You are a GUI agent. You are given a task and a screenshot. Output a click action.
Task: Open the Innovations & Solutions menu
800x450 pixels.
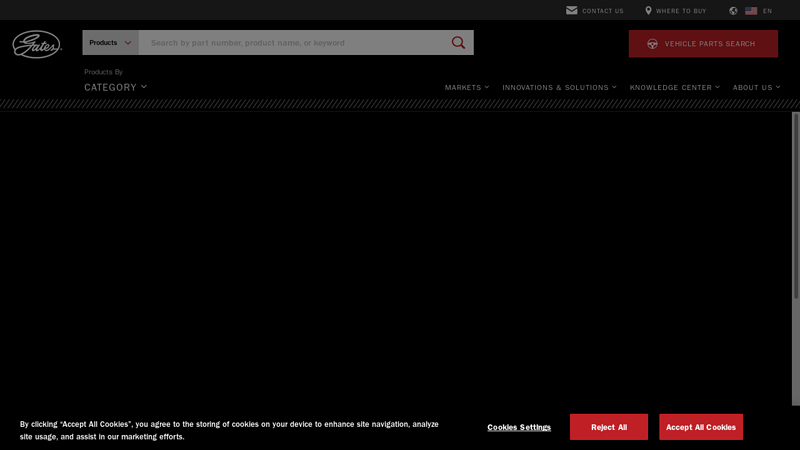click(559, 88)
